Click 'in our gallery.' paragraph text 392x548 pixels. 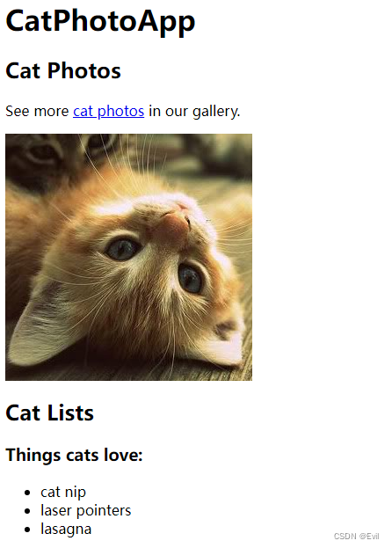(194, 111)
